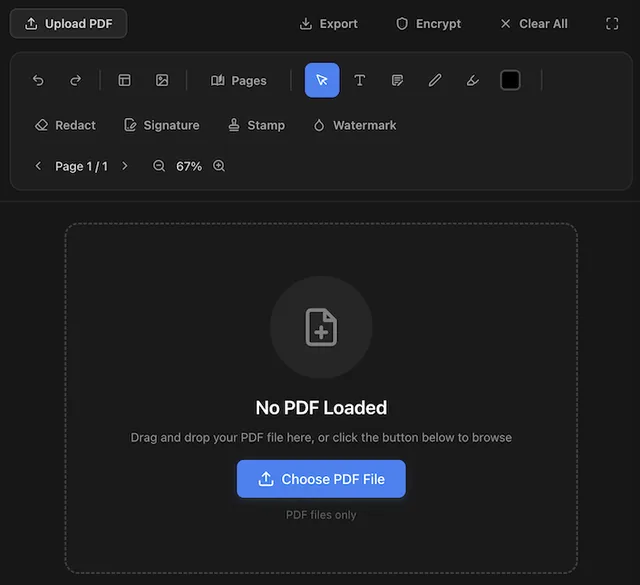The width and height of the screenshot is (640, 585).
Task: Select the layout panel icon
Action: [x=124, y=80]
